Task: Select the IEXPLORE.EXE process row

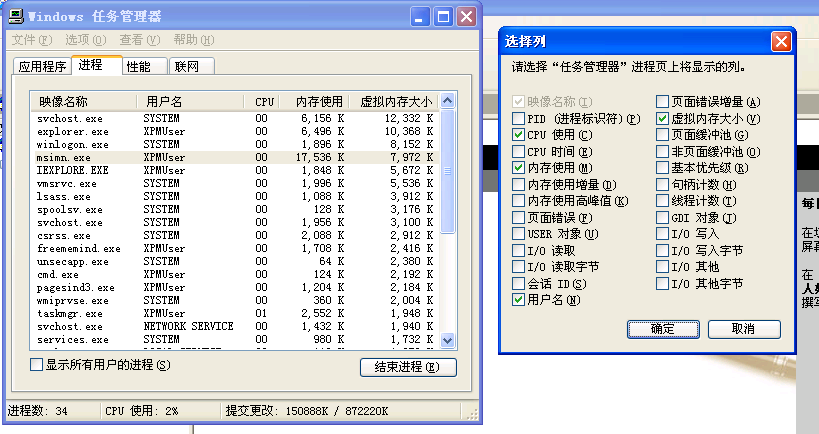Action: (235, 170)
